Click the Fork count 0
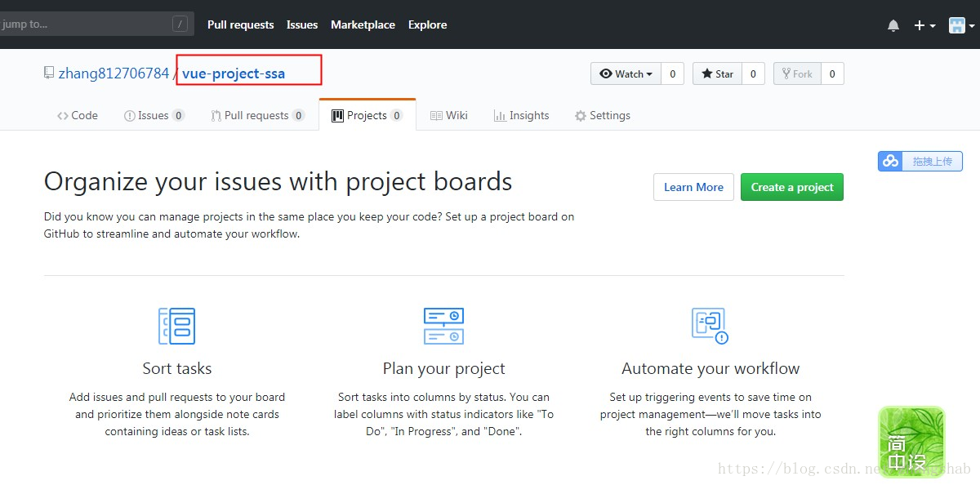Image resolution: width=980 pixels, height=485 pixels. click(x=832, y=73)
